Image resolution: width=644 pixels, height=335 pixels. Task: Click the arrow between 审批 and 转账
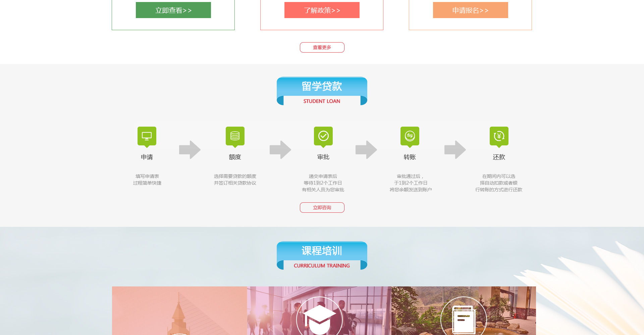[x=366, y=150]
